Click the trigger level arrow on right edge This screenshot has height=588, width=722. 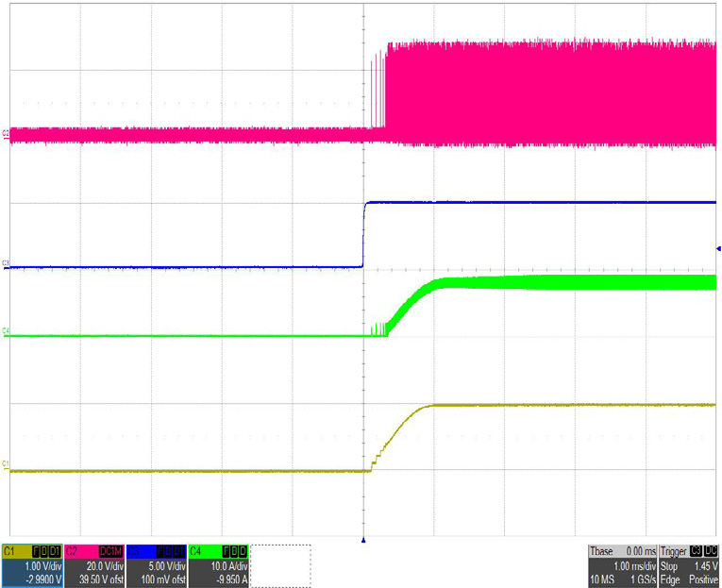(x=717, y=248)
